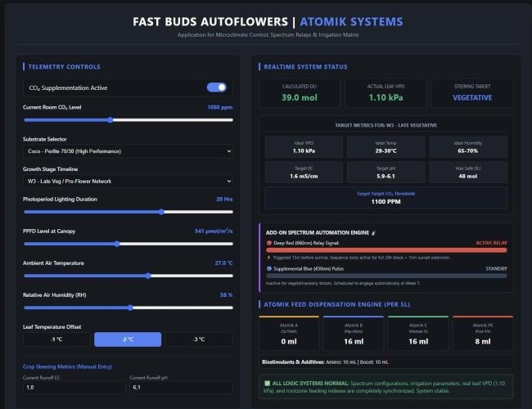Select the -3 °C leaf offset
Screen dimensions: 532x409
pyautogui.click(x=199, y=339)
